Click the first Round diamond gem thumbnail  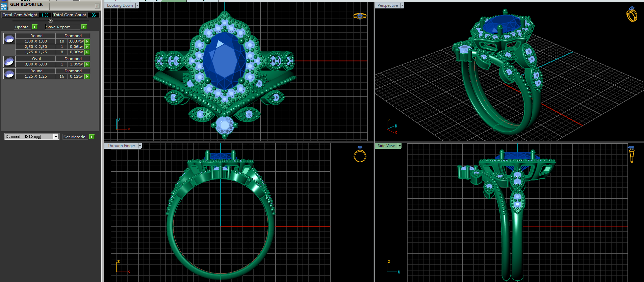[x=9, y=39]
